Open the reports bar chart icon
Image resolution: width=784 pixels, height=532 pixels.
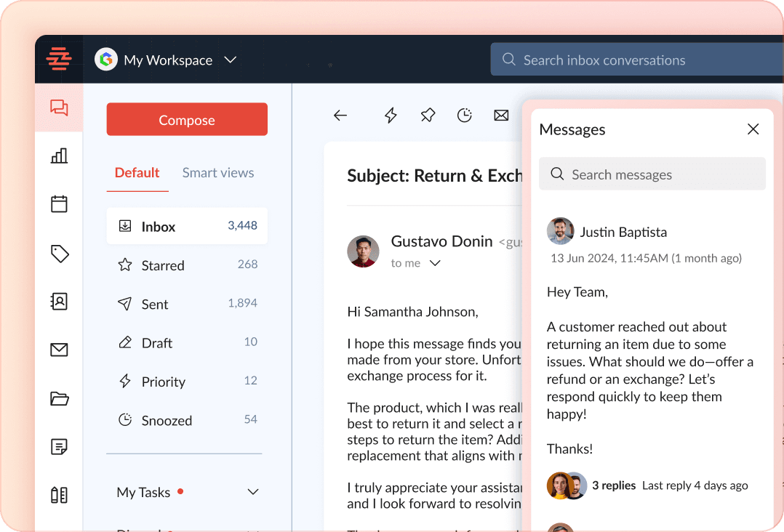pos(59,156)
